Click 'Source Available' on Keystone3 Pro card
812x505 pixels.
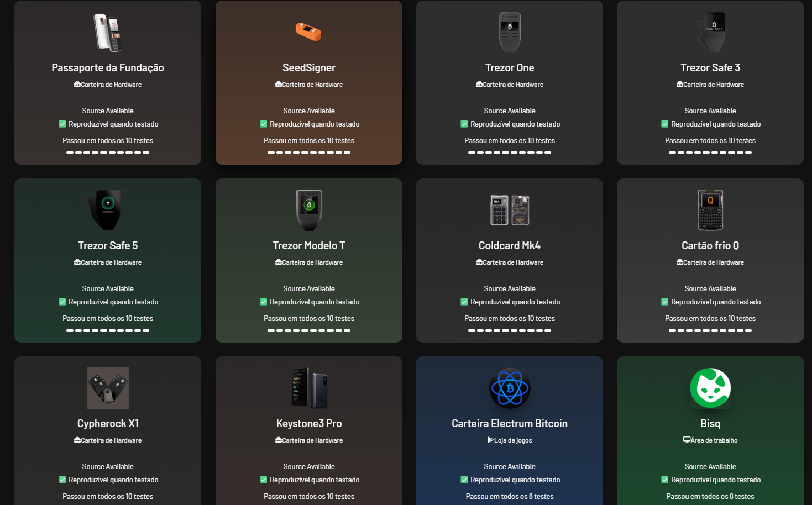pos(309,467)
